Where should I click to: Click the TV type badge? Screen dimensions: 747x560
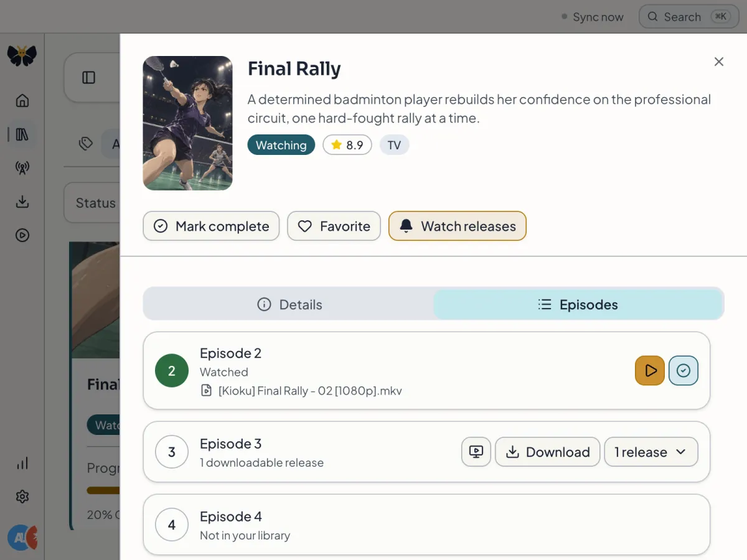pyautogui.click(x=394, y=145)
